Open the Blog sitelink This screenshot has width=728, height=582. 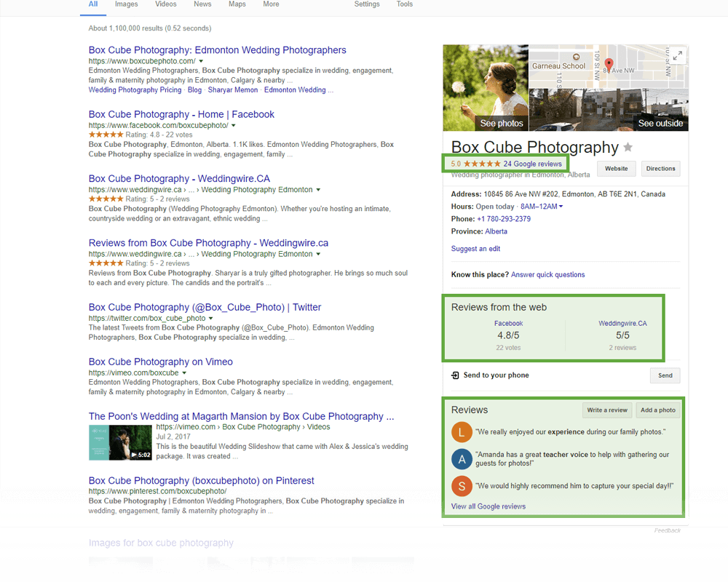click(194, 90)
